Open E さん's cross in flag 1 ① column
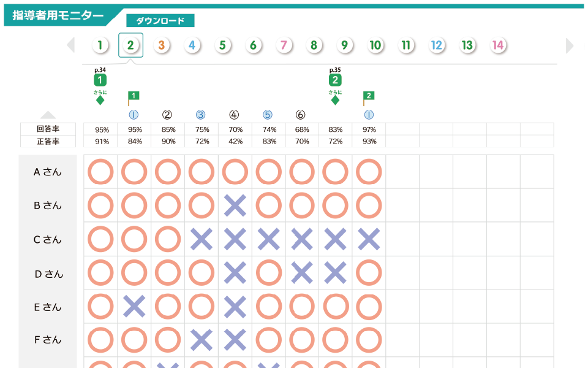Screen dimensions: 588x368 pyautogui.click(x=134, y=307)
